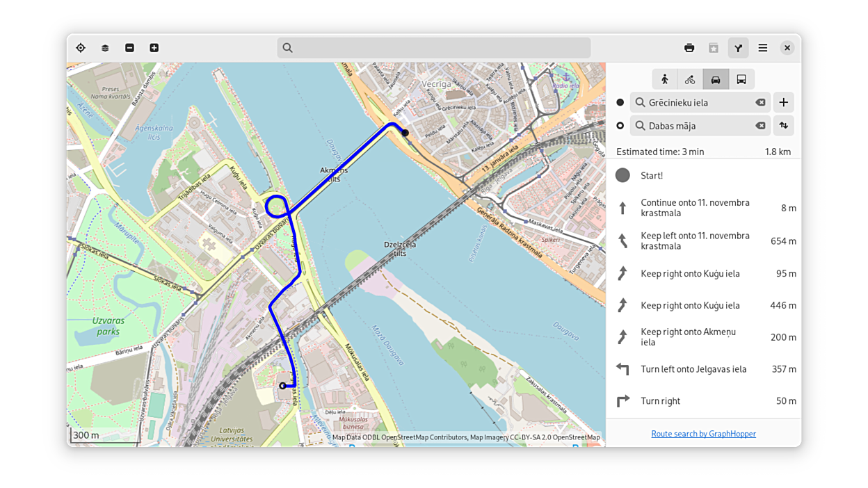Reverse the route direction
Screen dimensions: 868x488
click(784, 126)
